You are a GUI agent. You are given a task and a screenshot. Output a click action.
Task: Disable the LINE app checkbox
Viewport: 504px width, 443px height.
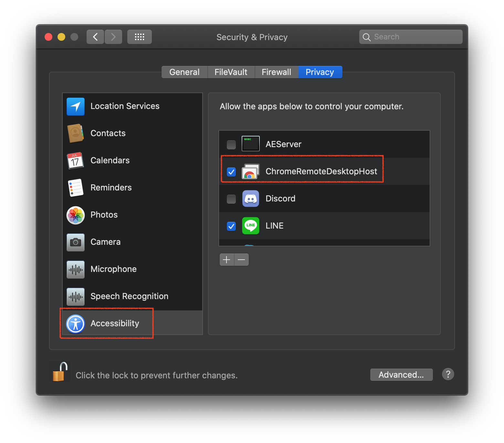231,226
